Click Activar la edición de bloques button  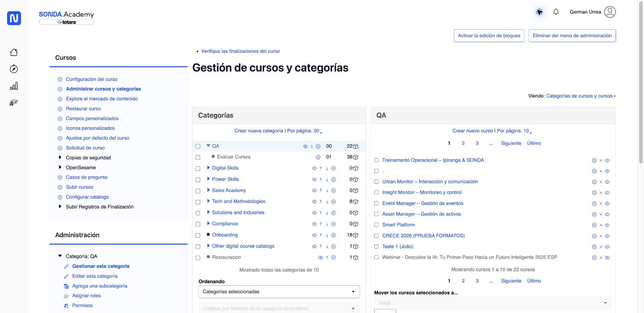489,36
